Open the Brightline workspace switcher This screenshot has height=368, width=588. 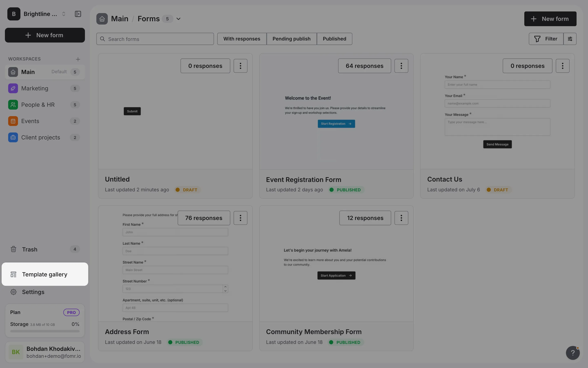click(x=37, y=14)
